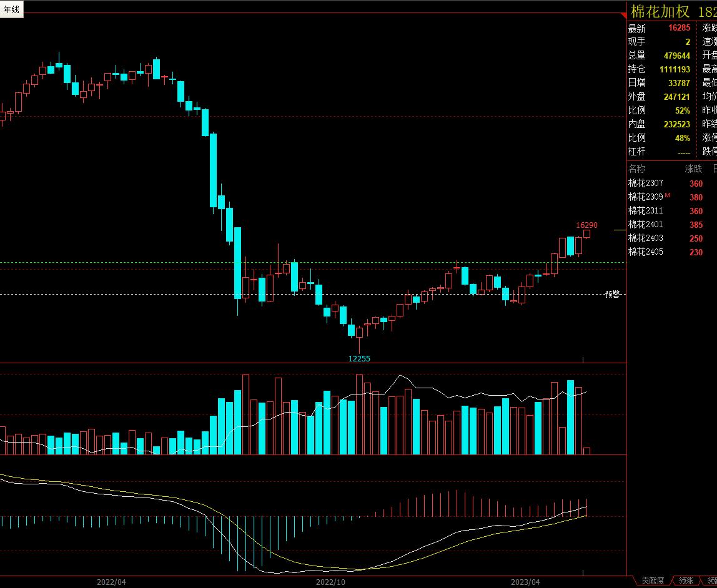Viewport: 717px width, 588px height.
Task: Switch to the 领涨 tab
Action: [685, 581]
